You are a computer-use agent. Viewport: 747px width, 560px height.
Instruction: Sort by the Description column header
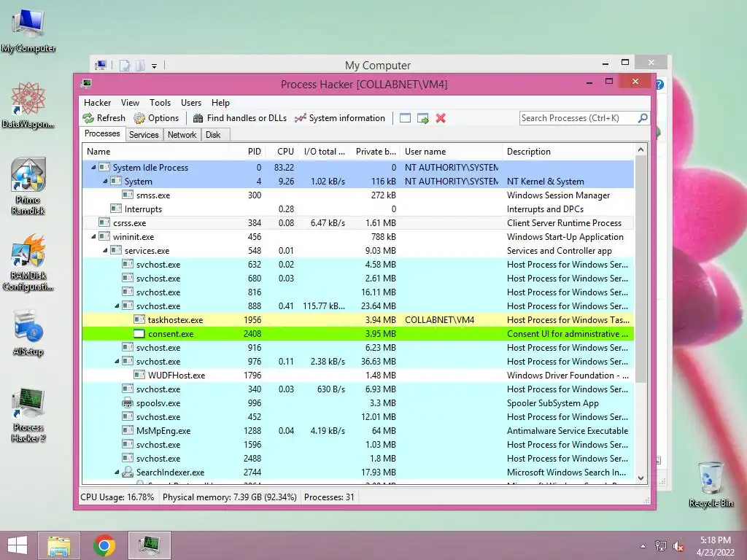click(568, 152)
